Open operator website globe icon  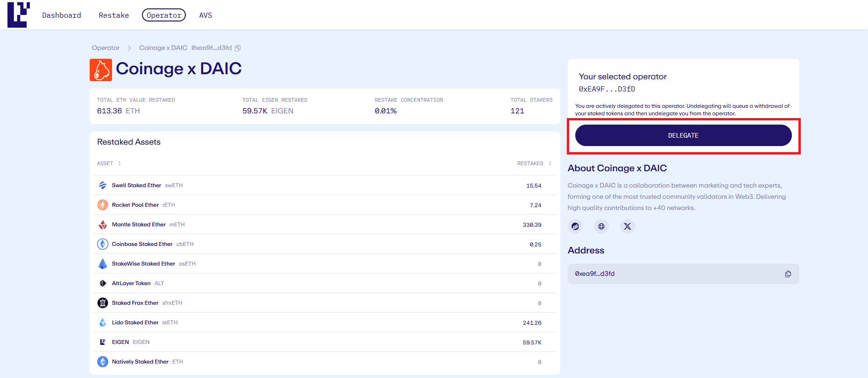[601, 226]
